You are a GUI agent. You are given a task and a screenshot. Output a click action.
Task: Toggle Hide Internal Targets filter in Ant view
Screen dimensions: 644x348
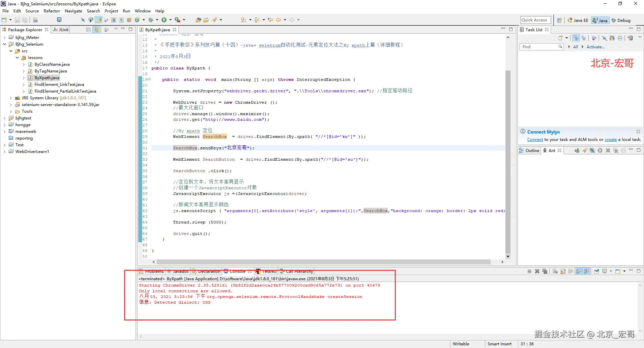592,150
